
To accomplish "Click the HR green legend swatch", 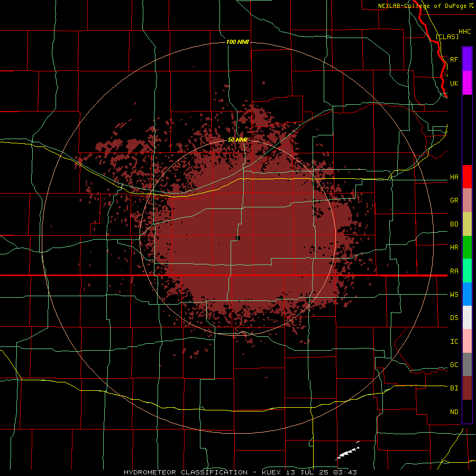I will 467,248.
